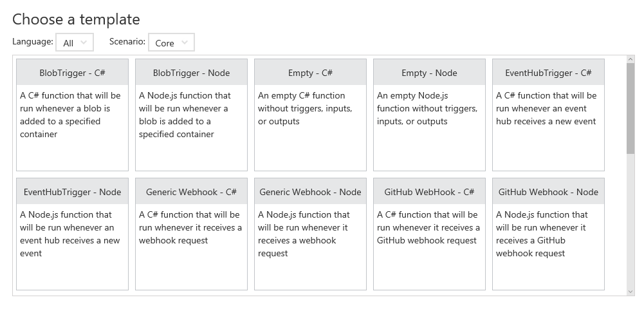The width and height of the screenshot is (644, 311).
Task: Select the BlobTrigger - C# template
Action: pos(72,73)
